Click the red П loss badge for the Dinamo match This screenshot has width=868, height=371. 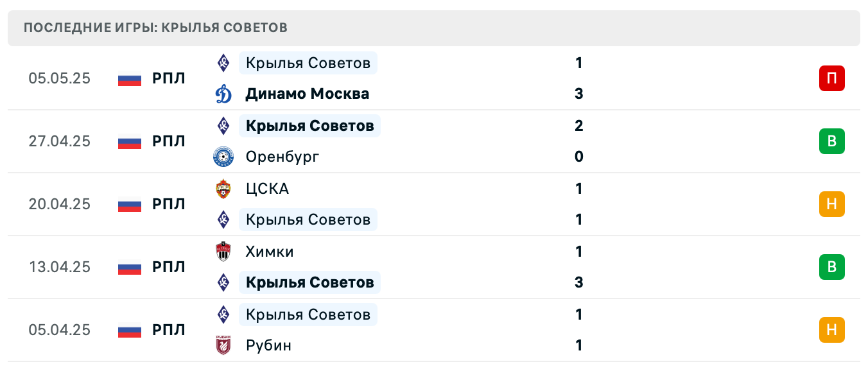point(833,78)
